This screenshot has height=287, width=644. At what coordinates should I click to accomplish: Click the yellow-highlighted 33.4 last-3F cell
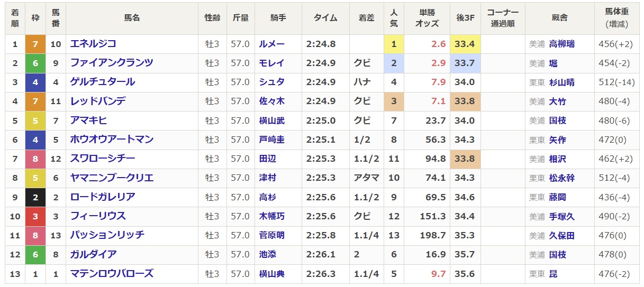[x=465, y=44]
